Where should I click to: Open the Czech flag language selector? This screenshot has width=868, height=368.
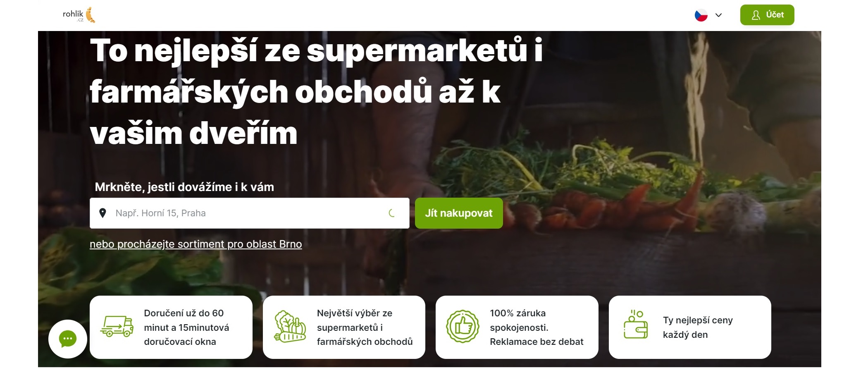click(701, 15)
